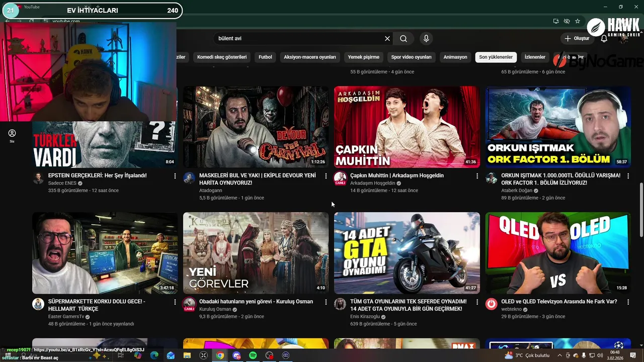Open Easter GamersTv channel avatar
This screenshot has height=362, width=644.
(38, 304)
